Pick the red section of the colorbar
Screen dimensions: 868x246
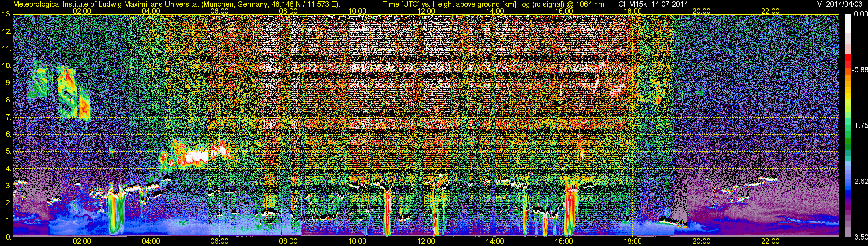[848, 61]
